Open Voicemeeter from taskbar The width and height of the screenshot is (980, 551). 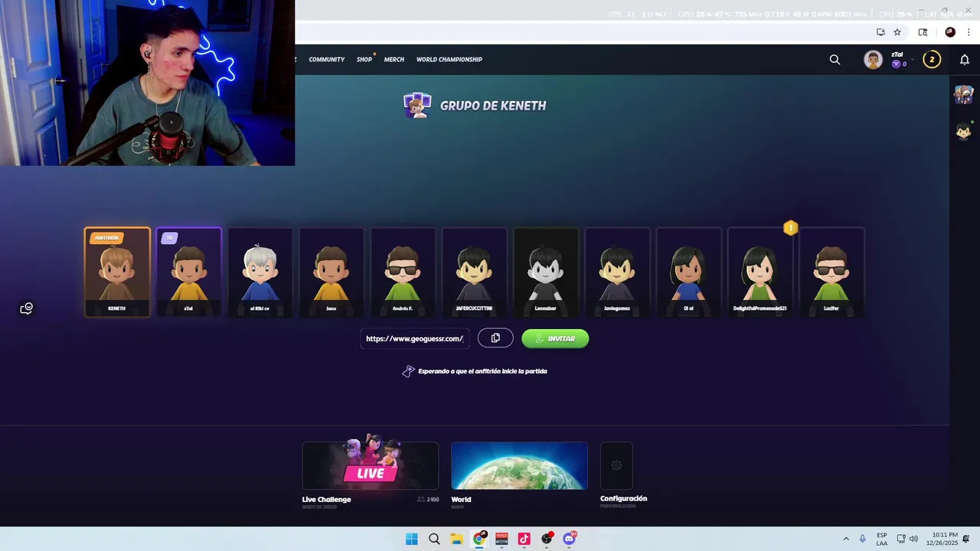[501, 539]
